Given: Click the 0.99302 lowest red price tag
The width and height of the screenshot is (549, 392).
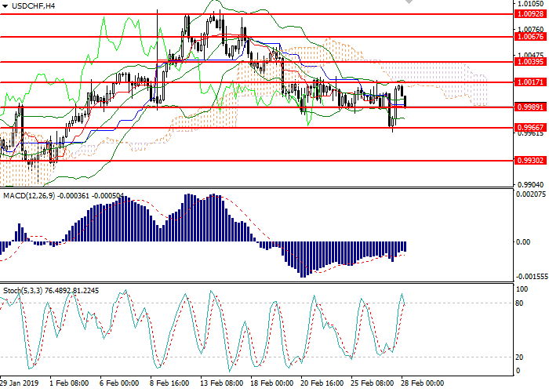Looking at the screenshot, I should [529, 160].
